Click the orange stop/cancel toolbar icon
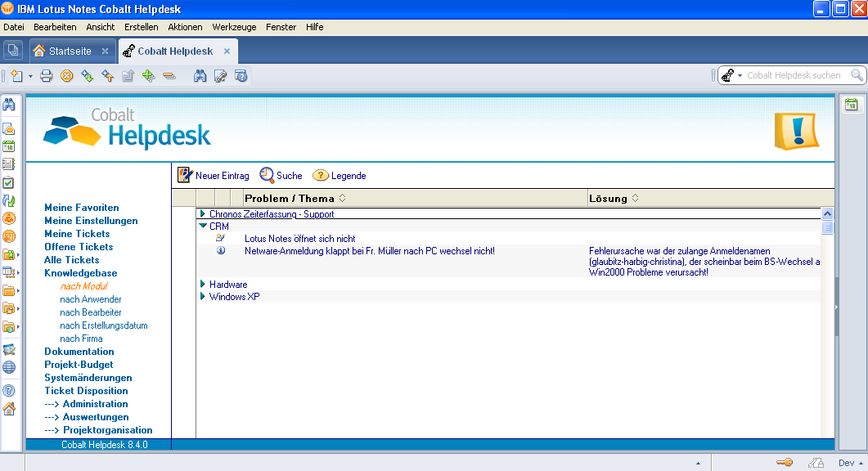The image size is (868, 471). 67,76
